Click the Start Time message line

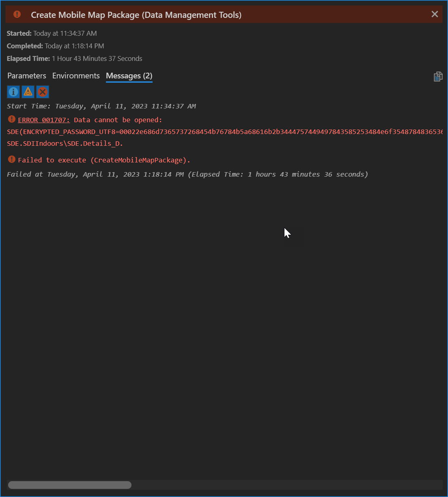[101, 106]
